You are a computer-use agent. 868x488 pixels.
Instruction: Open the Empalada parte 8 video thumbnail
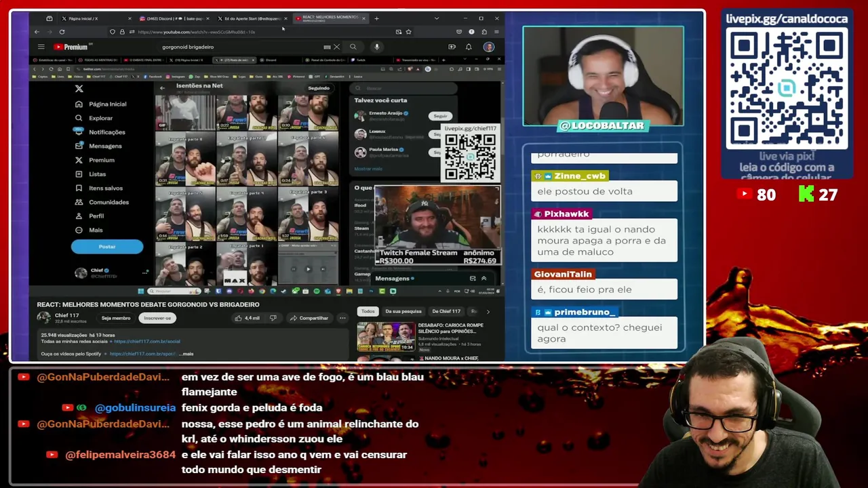pyautogui.click(x=185, y=160)
